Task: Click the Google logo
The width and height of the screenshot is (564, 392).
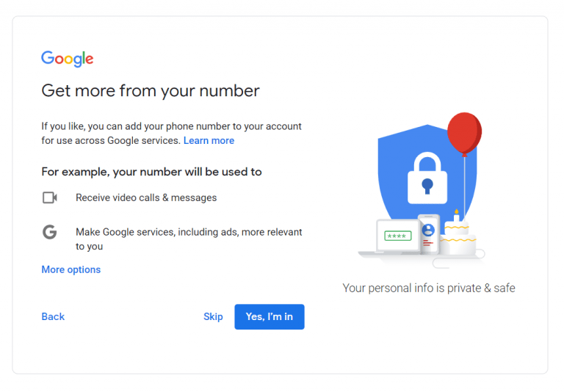Action: (x=68, y=59)
